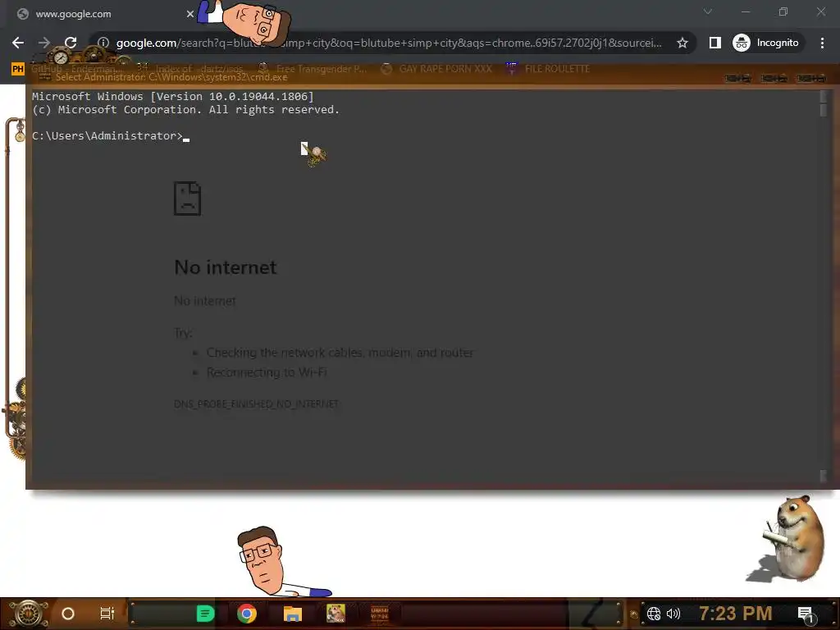Open Chrome's tab search chevron
Image resolution: width=840 pixels, height=630 pixels.
click(708, 11)
